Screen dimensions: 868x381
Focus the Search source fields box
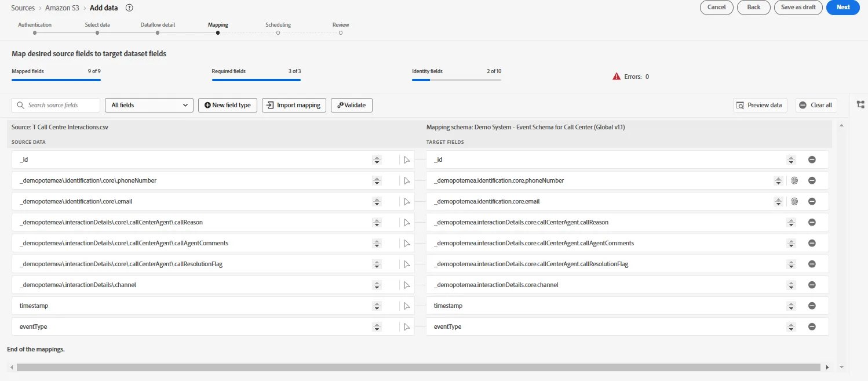click(56, 105)
